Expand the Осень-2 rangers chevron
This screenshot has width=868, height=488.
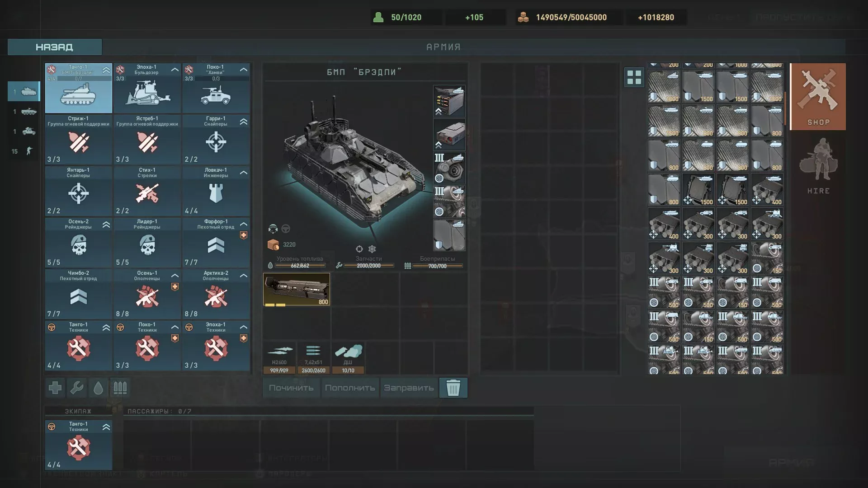[106, 225]
